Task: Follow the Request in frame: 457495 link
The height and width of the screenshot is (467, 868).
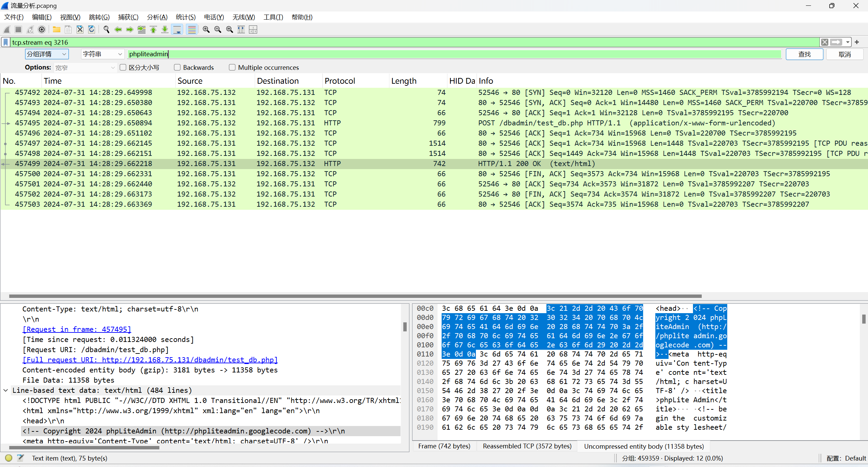Action: pos(77,329)
